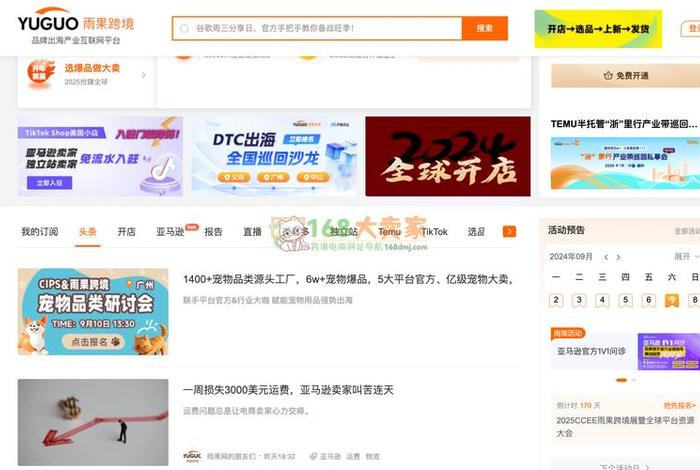This screenshot has width=700, height=470.
Task: Switch to the TikTok tab
Action: tap(434, 232)
